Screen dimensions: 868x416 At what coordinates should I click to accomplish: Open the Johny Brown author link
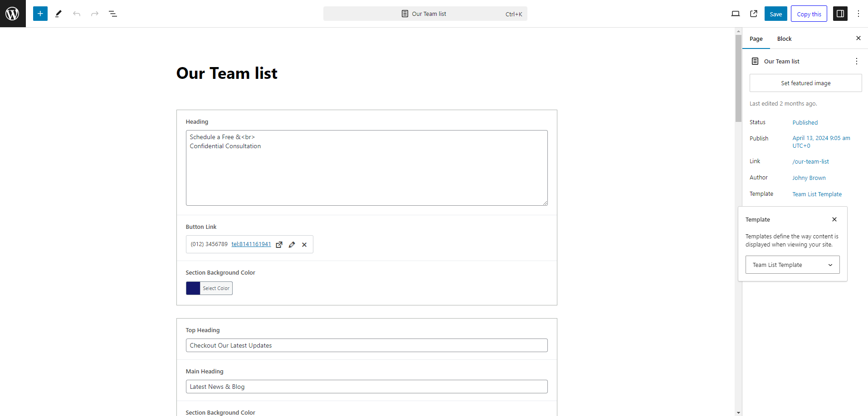tap(809, 178)
